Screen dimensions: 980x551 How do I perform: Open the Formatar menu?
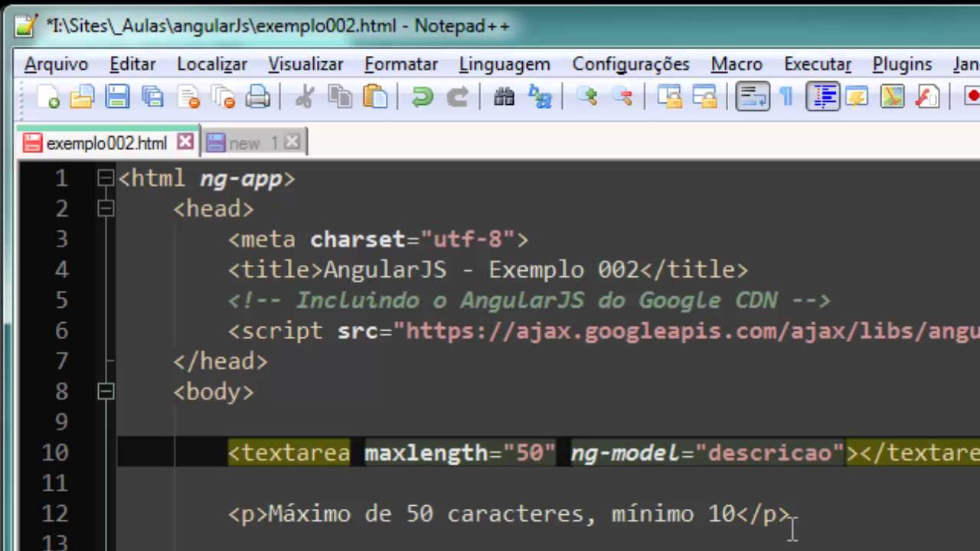pyautogui.click(x=401, y=64)
